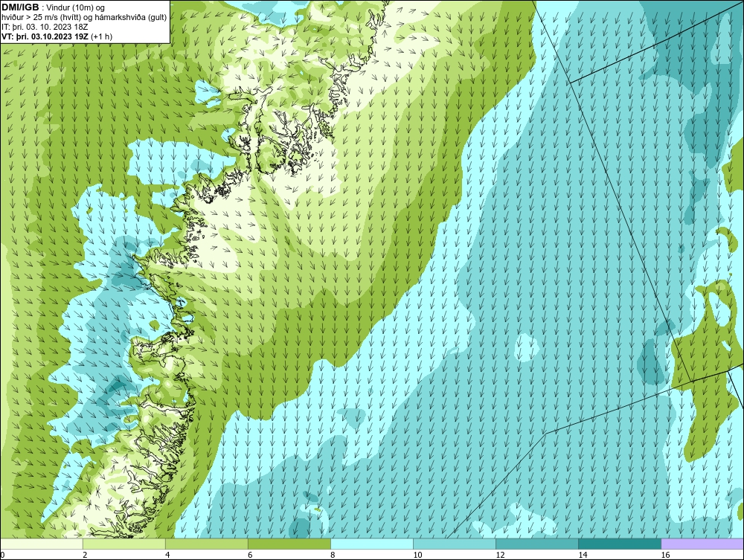744x560 pixels.
Task: Click the legend label '2'
Action: (85, 555)
